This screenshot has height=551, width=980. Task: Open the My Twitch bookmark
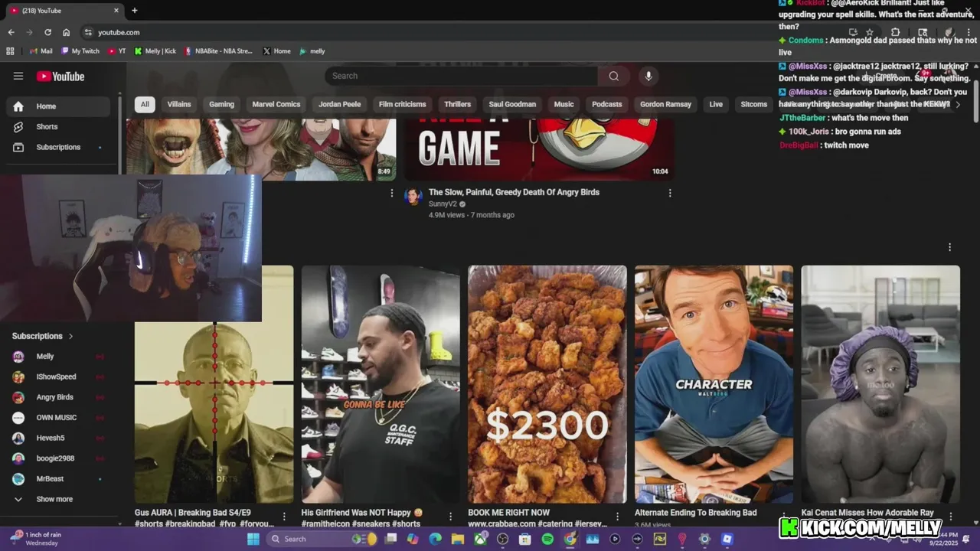point(80,51)
